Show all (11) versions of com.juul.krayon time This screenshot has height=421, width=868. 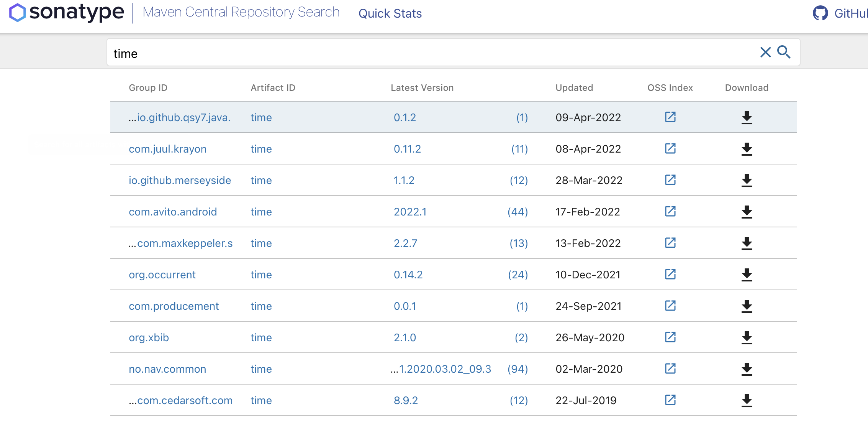click(x=520, y=149)
